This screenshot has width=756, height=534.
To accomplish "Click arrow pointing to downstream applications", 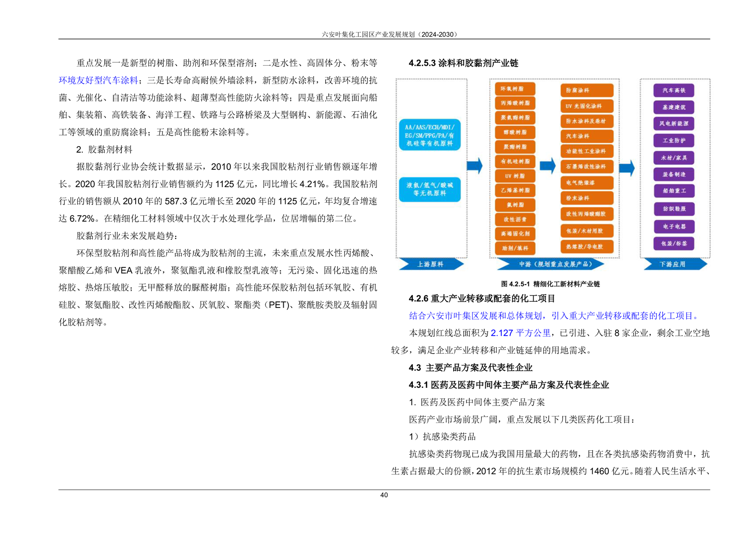I will [627, 168].
